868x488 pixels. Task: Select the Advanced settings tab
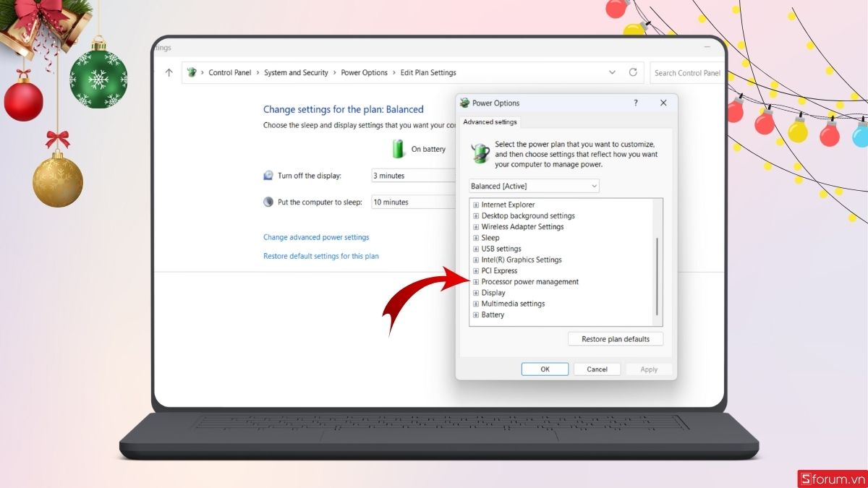click(x=490, y=122)
